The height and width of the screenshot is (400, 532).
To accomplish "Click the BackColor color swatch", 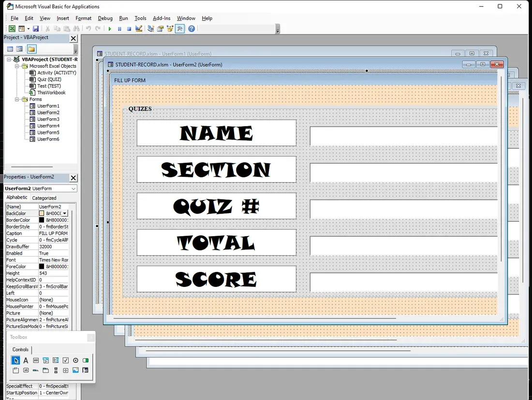I will [42, 213].
